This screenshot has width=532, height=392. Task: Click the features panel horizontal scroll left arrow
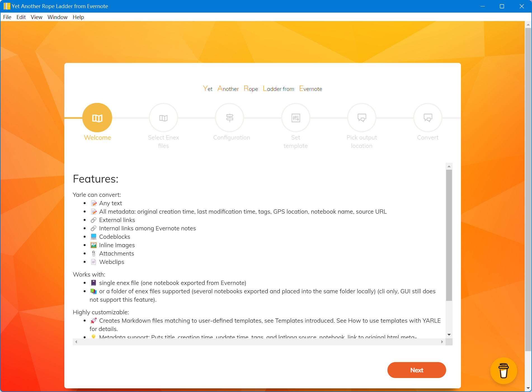tap(76, 342)
